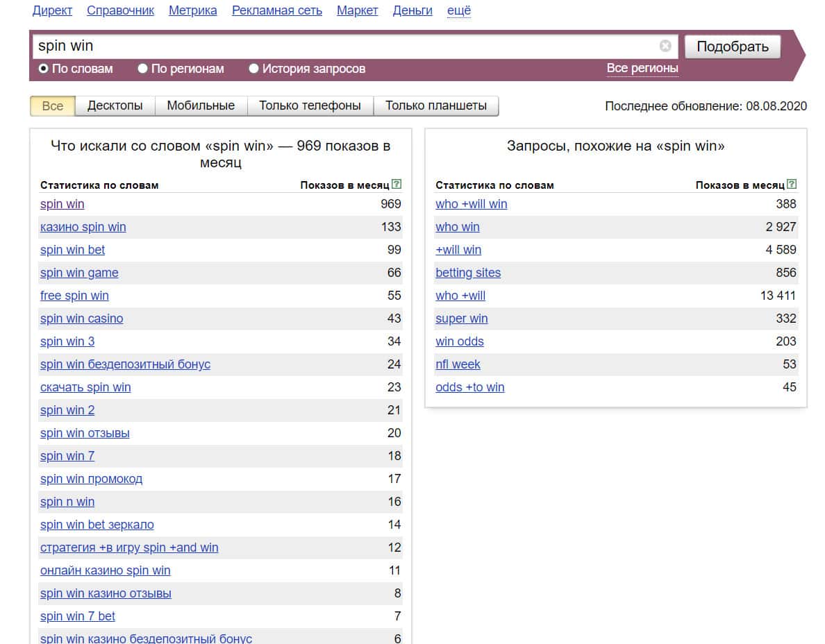Select the 'Только планшеты' tab

pos(435,105)
